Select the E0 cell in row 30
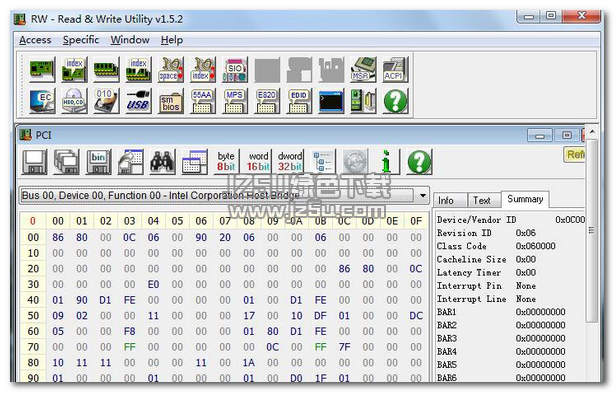Viewport: 615px width, 393px height. click(x=153, y=284)
